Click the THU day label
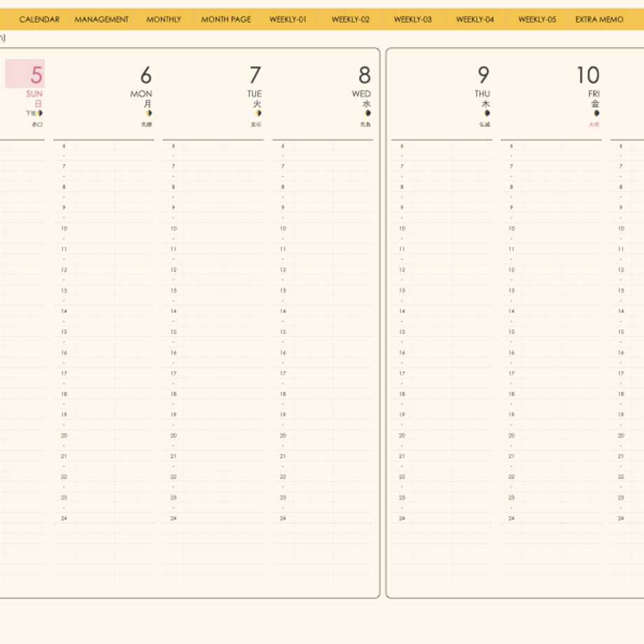 [482, 94]
